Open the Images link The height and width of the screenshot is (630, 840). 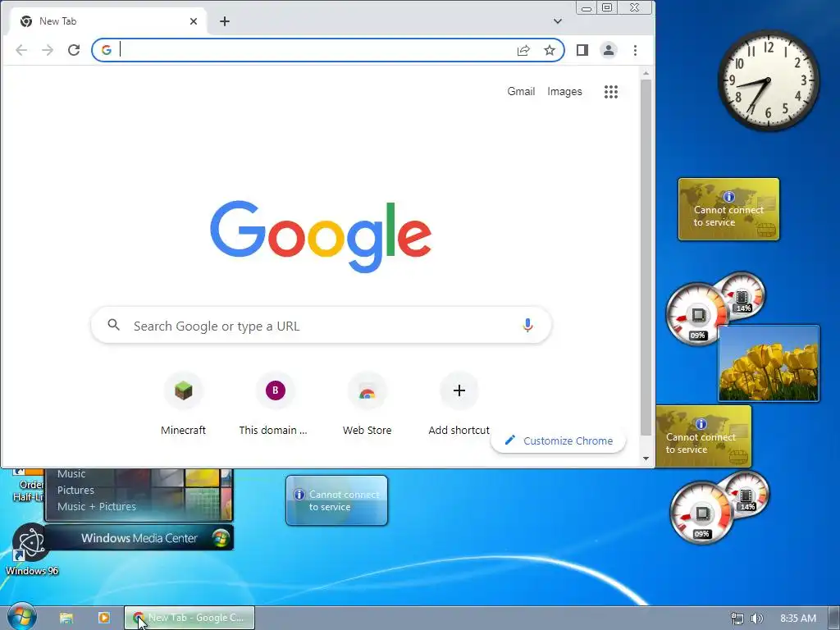click(x=564, y=92)
